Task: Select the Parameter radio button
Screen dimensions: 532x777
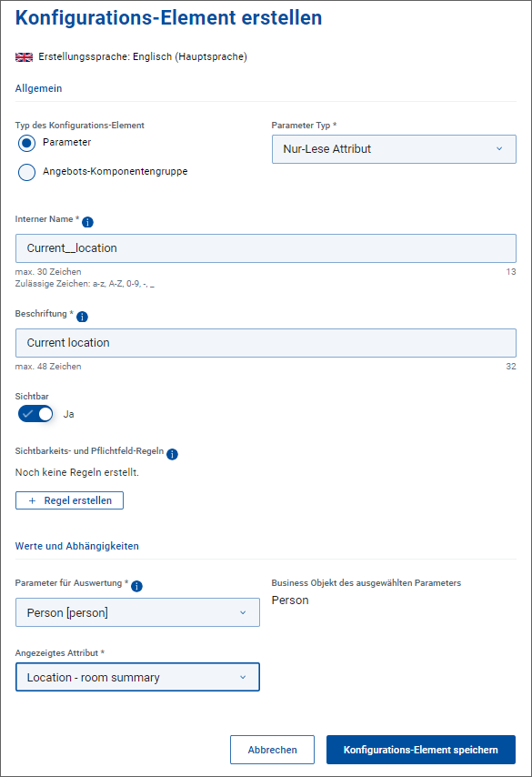Action: pyautogui.click(x=26, y=143)
